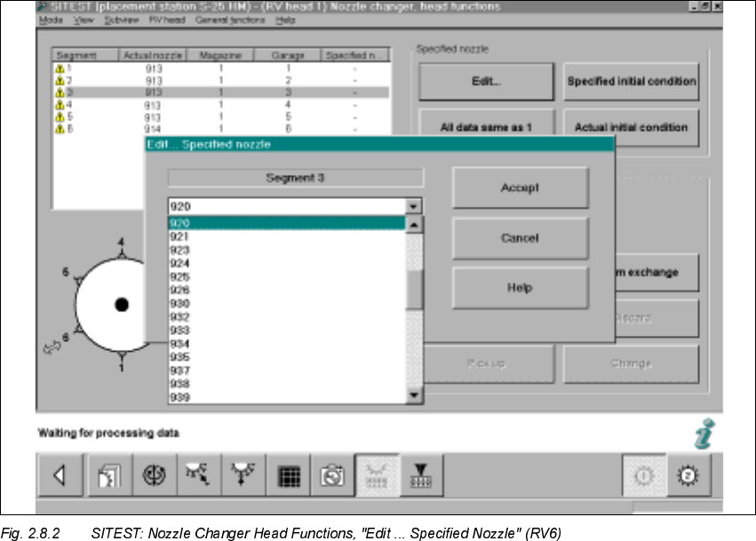Open the black grid matrix icon
Viewport: 756px width, 541px height.
289,475
